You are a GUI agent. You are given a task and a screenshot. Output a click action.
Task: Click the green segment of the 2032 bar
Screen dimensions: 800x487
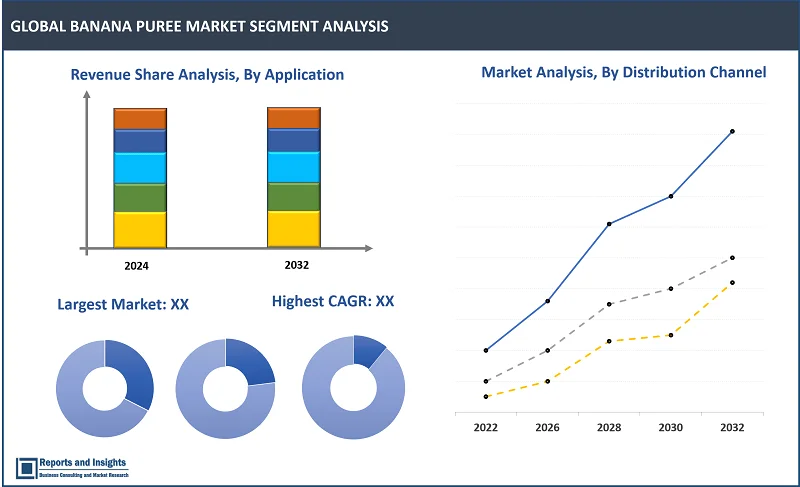[x=294, y=197]
